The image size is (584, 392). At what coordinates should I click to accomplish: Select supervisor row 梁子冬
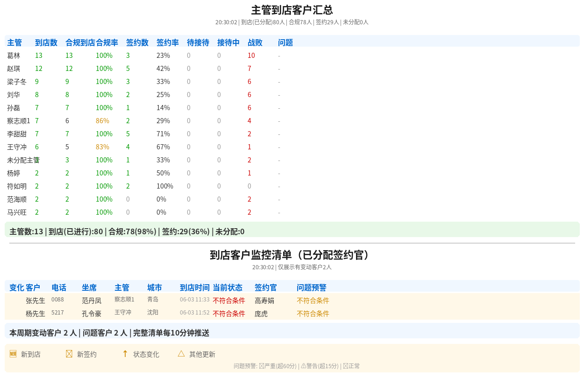click(x=292, y=82)
